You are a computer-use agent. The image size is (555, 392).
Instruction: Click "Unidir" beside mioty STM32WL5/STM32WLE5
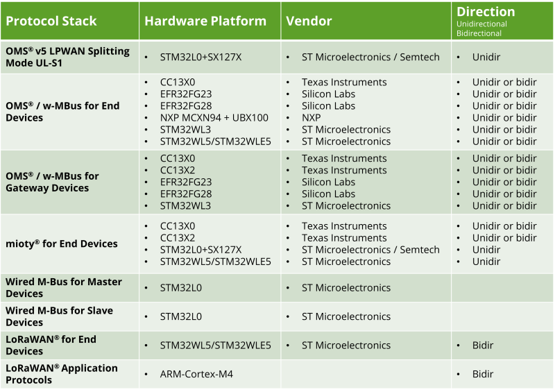pos(486,262)
